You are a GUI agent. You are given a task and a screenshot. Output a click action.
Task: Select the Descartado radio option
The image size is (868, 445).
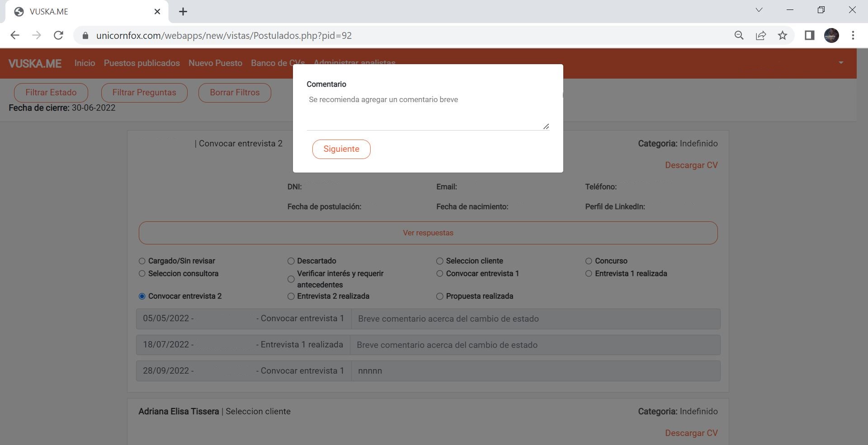(x=291, y=261)
